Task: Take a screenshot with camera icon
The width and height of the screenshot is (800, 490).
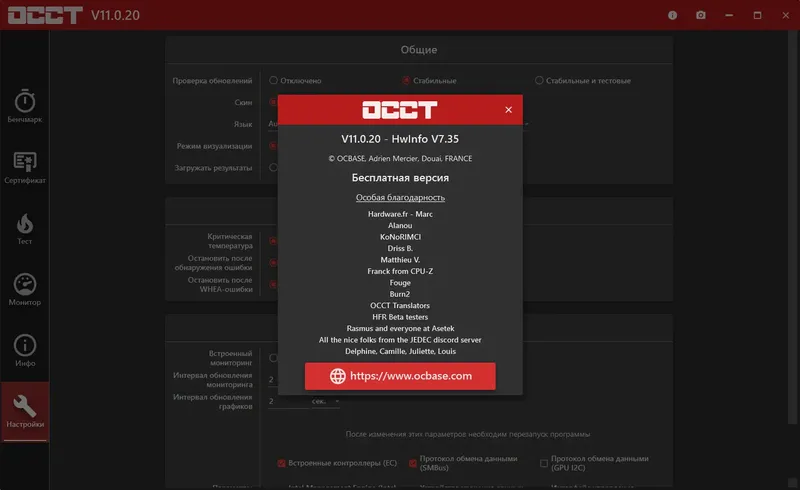Action: coord(701,15)
